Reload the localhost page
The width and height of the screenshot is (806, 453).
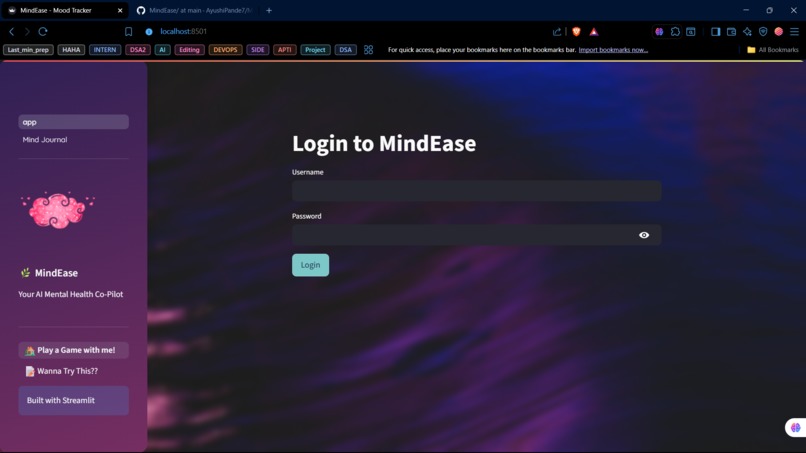43,31
